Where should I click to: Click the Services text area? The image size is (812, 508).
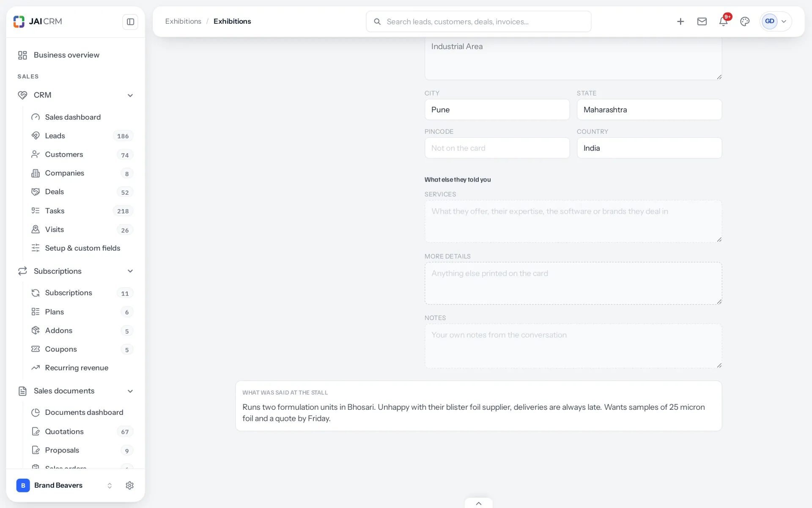pyautogui.click(x=573, y=221)
